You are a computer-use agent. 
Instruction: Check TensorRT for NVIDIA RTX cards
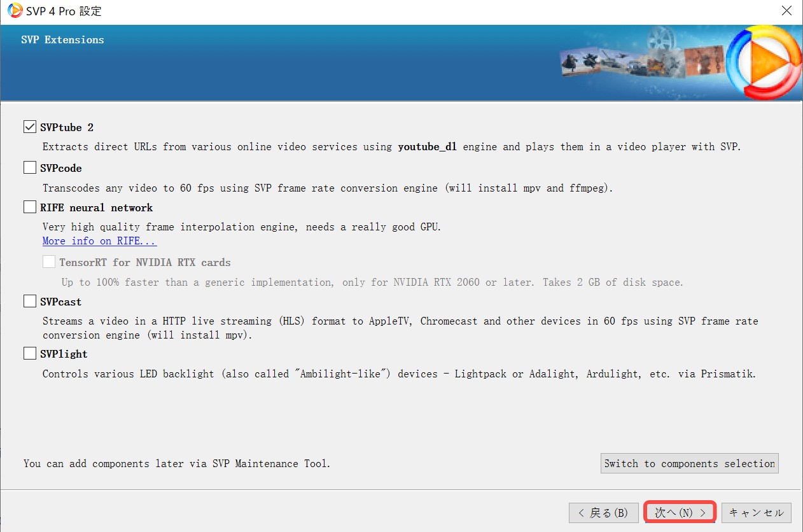[49, 262]
